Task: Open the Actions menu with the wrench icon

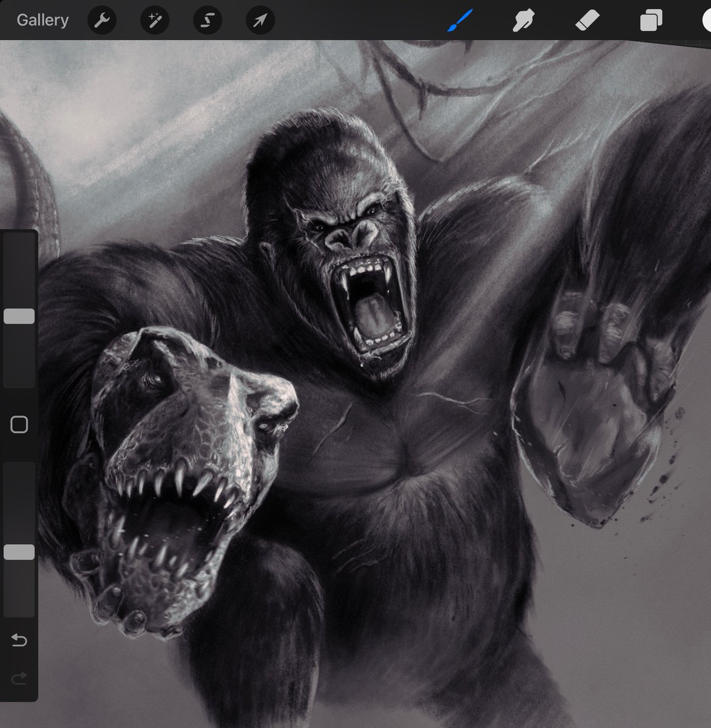Action: tap(102, 20)
